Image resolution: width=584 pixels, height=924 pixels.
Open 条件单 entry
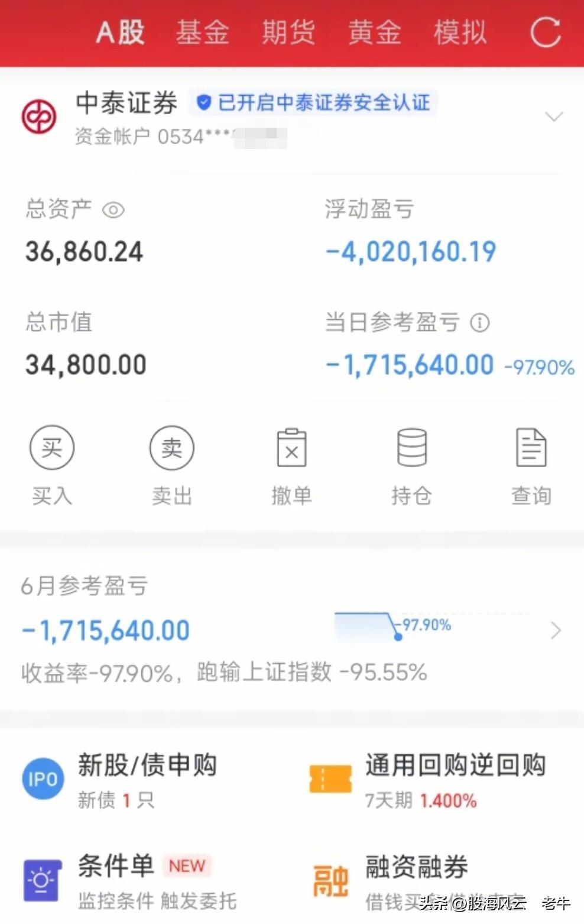pos(116,865)
